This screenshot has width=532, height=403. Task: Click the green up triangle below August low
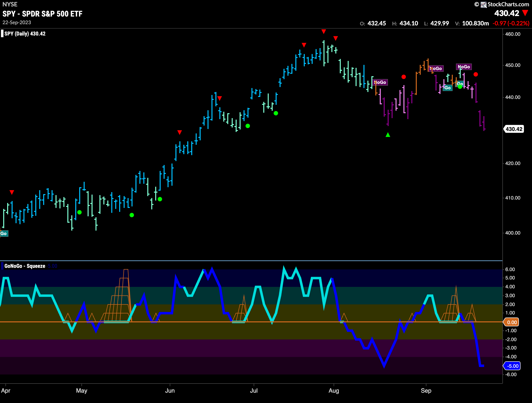[388, 135]
